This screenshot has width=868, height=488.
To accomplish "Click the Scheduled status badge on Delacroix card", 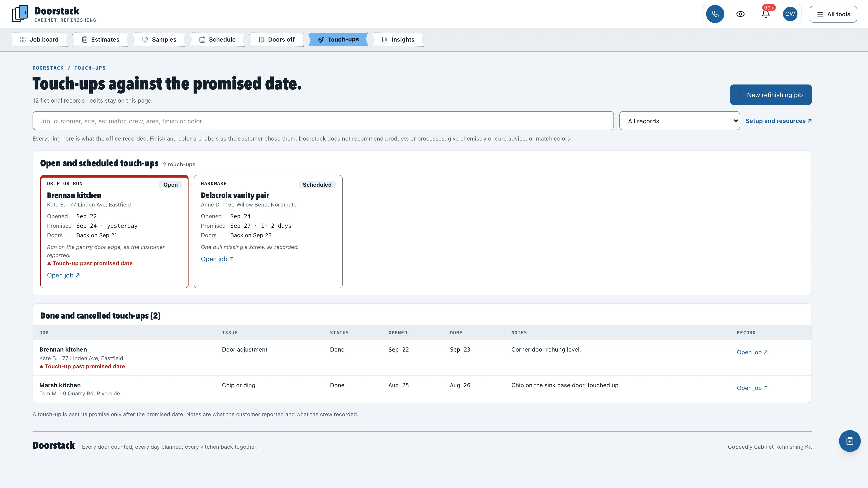I will [x=317, y=185].
